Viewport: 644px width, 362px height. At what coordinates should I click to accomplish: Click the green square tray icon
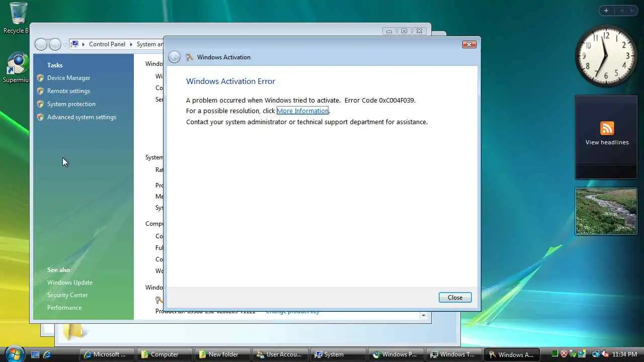[554, 354]
